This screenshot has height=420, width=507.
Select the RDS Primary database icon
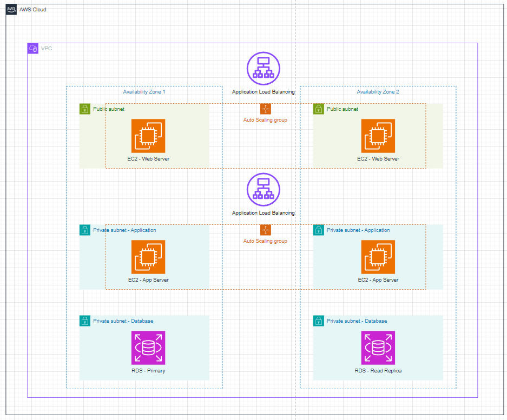coord(148,348)
